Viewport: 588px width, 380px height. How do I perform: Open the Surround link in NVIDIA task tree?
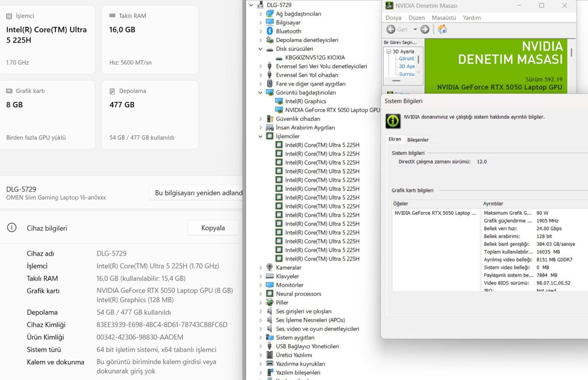(x=407, y=74)
